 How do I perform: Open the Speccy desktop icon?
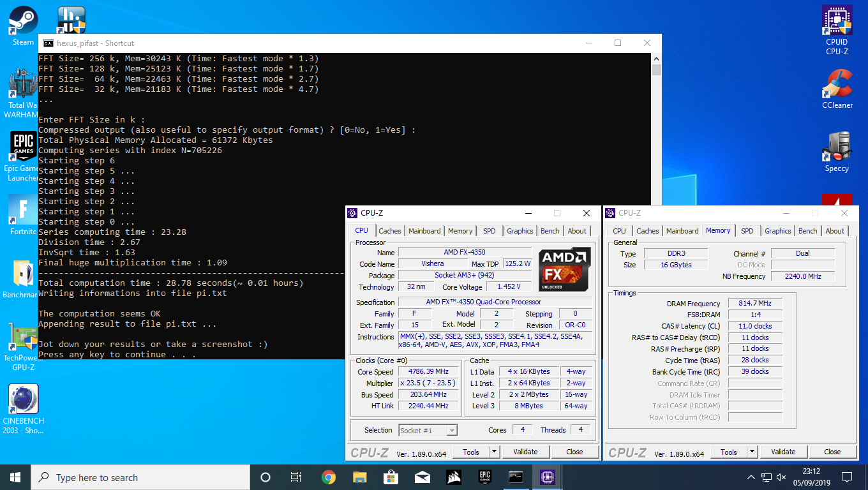[x=837, y=152]
